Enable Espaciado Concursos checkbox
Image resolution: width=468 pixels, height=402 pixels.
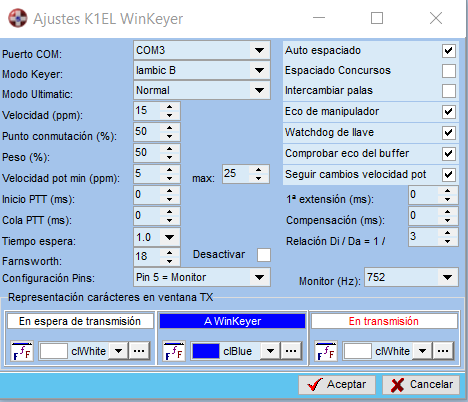click(x=449, y=71)
